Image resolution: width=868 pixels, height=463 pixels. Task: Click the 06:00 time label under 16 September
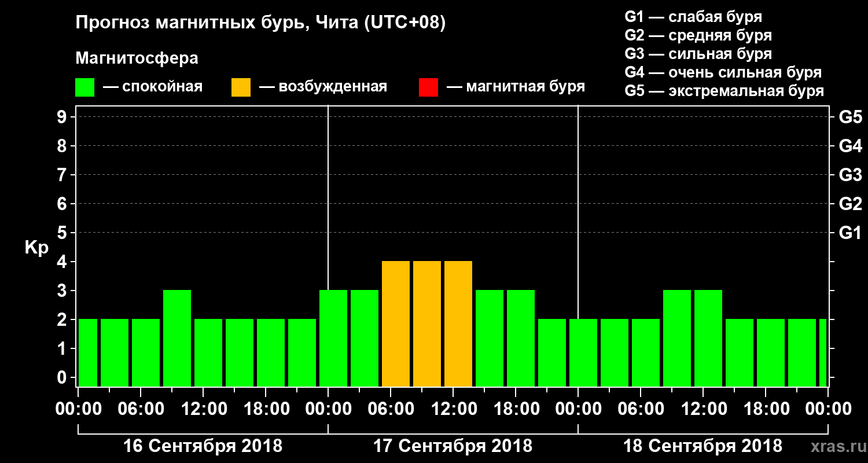coord(141,409)
